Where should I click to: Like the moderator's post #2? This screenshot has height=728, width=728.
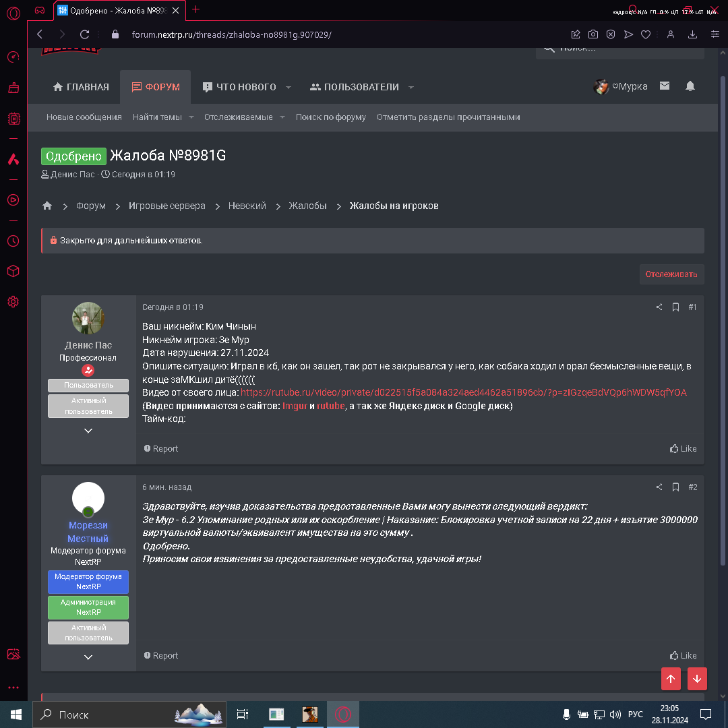[683, 655]
